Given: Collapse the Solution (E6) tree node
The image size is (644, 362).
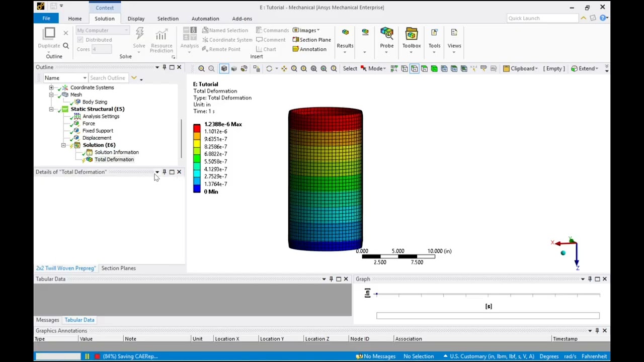Looking at the screenshot, I should pyautogui.click(x=63, y=145).
